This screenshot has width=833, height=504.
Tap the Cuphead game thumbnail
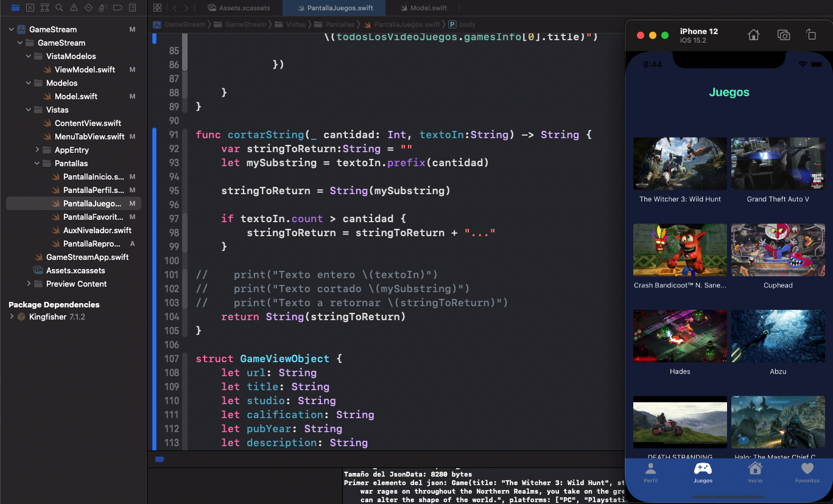point(778,250)
